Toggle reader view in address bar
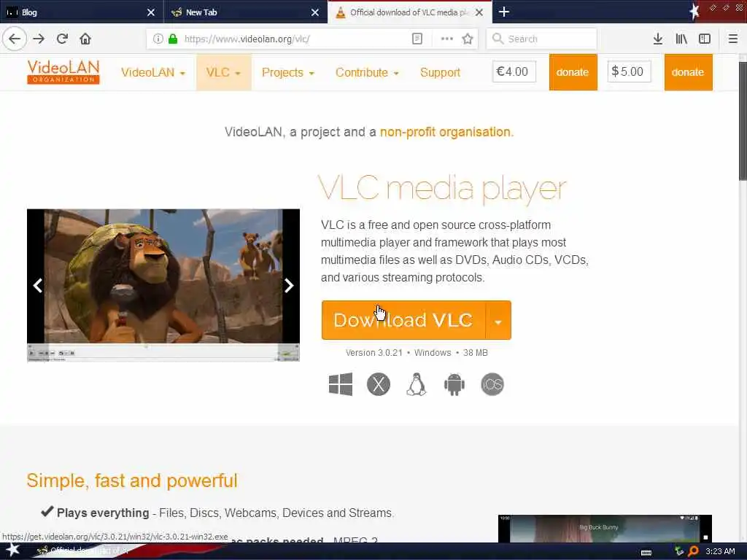Image resolution: width=747 pixels, height=560 pixels. click(417, 39)
